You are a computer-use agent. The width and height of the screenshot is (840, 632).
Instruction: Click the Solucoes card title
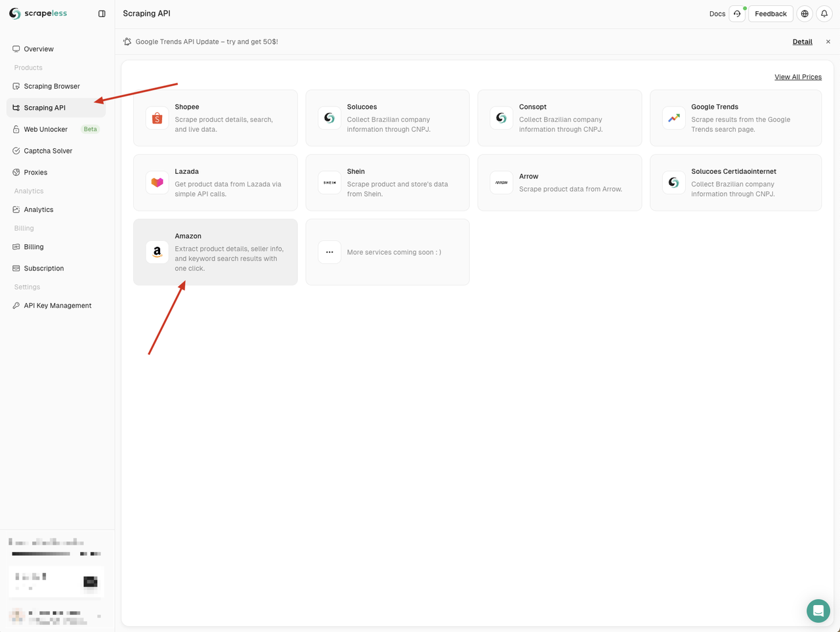coord(362,107)
